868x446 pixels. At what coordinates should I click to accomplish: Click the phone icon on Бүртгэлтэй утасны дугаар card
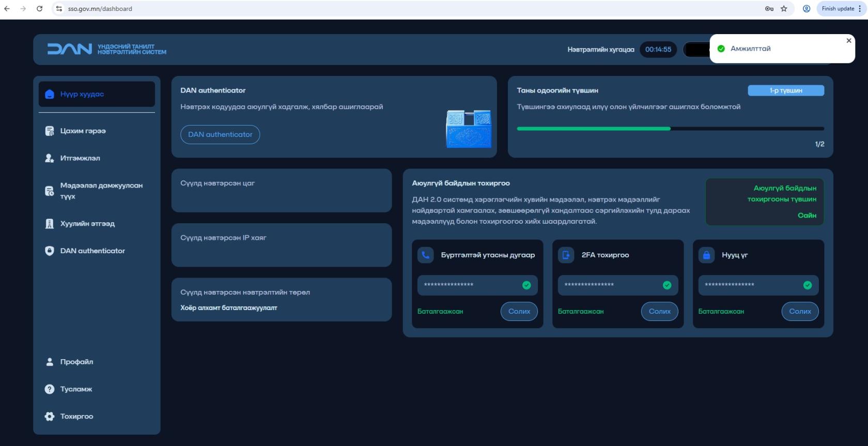[426, 255]
